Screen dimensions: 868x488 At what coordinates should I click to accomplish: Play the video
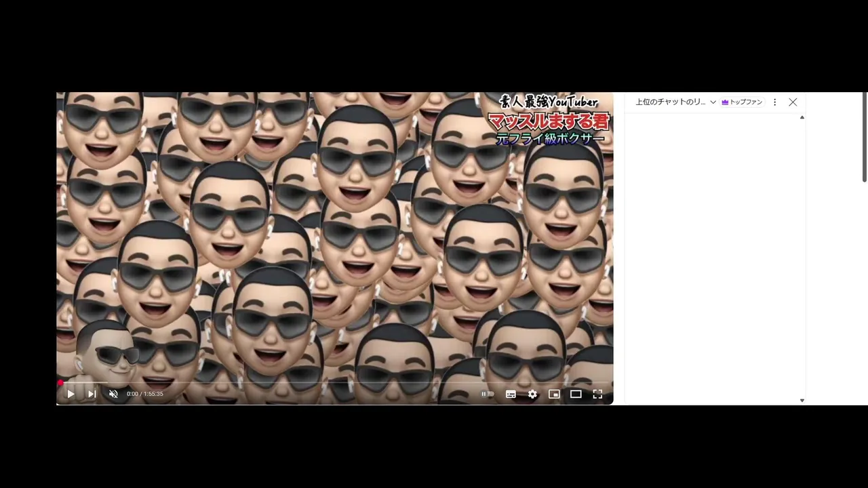pyautogui.click(x=71, y=394)
